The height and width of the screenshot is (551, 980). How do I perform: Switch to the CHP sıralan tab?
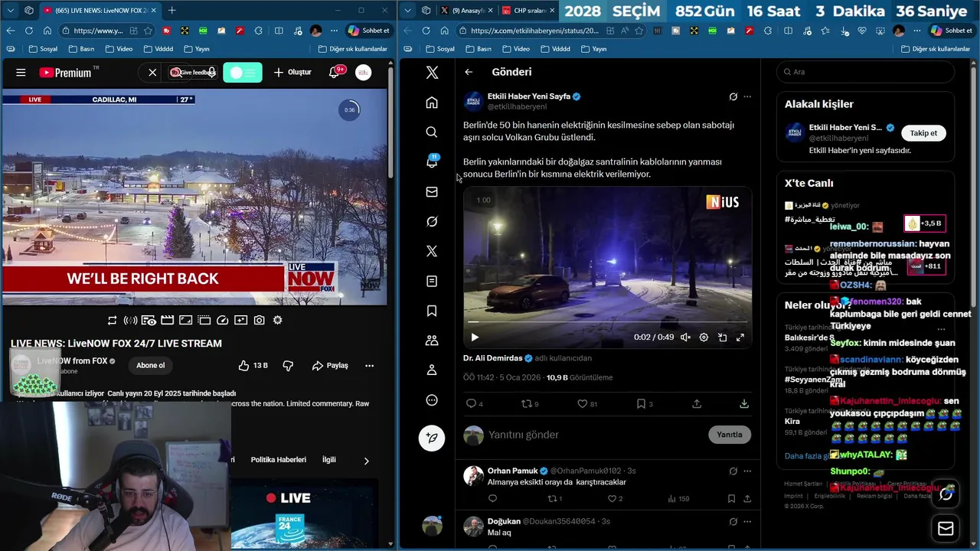click(528, 11)
